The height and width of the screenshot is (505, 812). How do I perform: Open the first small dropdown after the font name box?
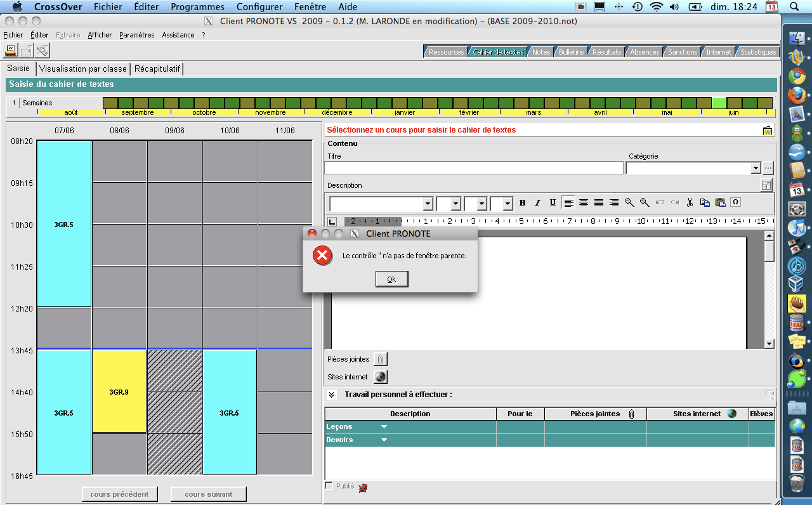[456, 204]
